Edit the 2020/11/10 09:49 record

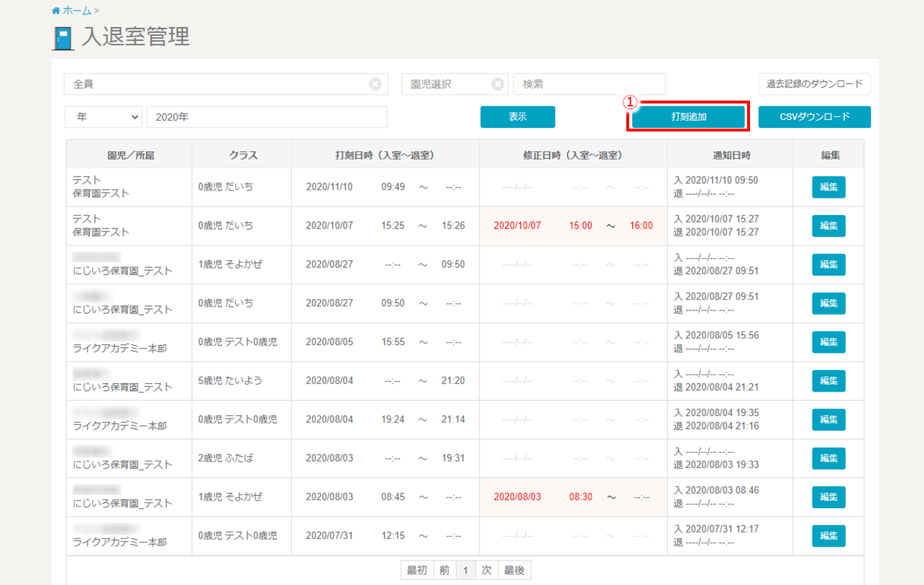pyautogui.click(x=828, y=187)
